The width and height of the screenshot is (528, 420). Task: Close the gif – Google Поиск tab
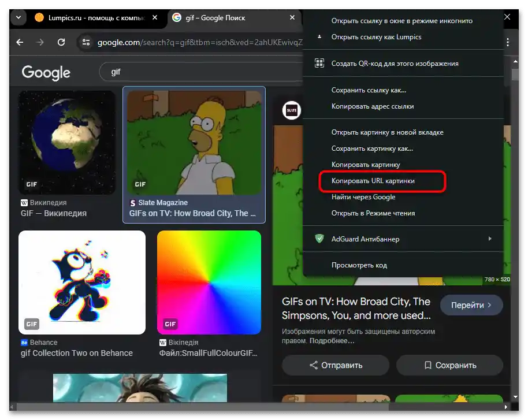click(x=292, y=17)
